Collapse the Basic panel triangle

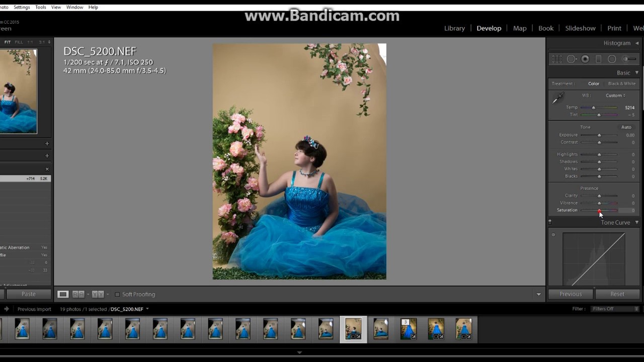coord(637,73)
